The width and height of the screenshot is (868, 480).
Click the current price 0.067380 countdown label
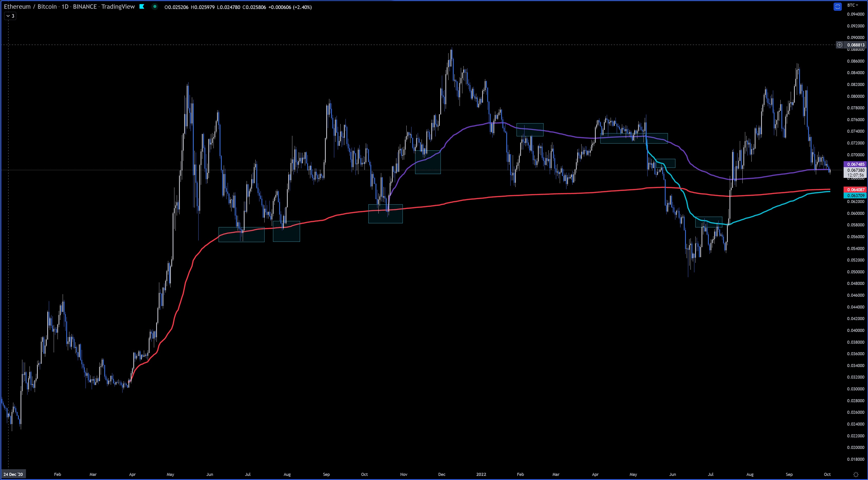pyautogui.click(x=855, y=173)
